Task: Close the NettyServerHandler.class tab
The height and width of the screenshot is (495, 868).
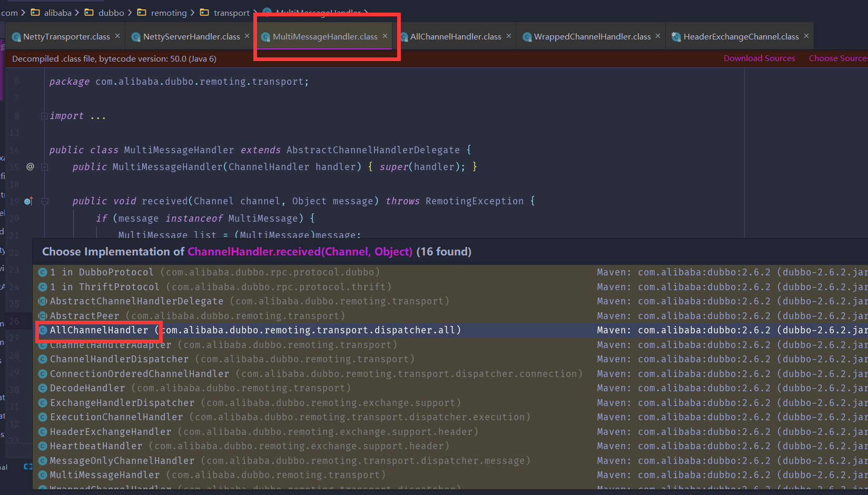Action: pos(247,36)
